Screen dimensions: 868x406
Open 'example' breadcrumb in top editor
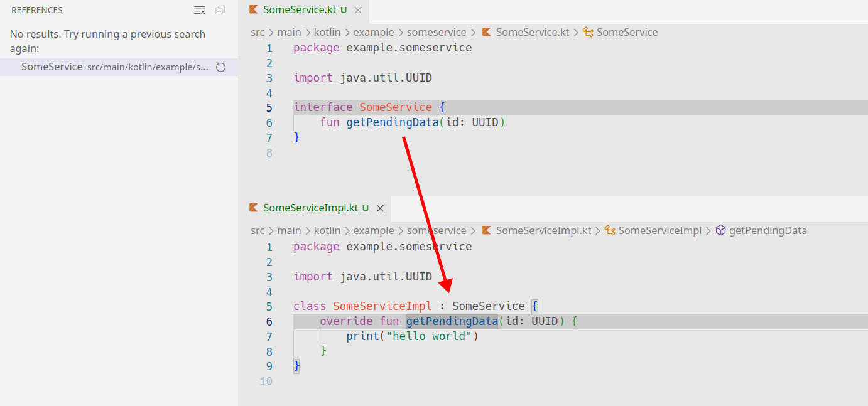[374, 32]
